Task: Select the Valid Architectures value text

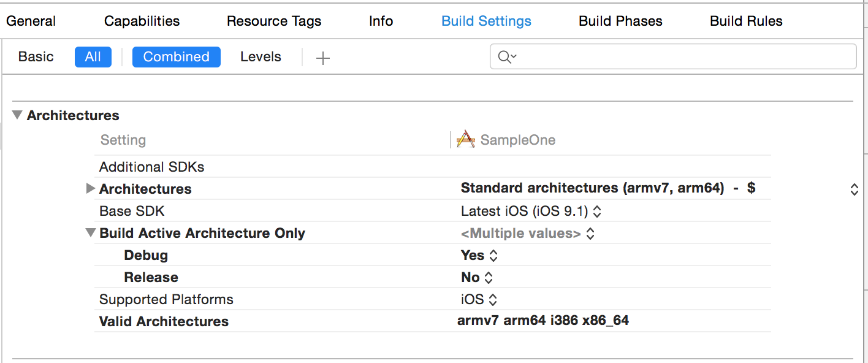Action: pyautogui.click(x=543, y=320)
